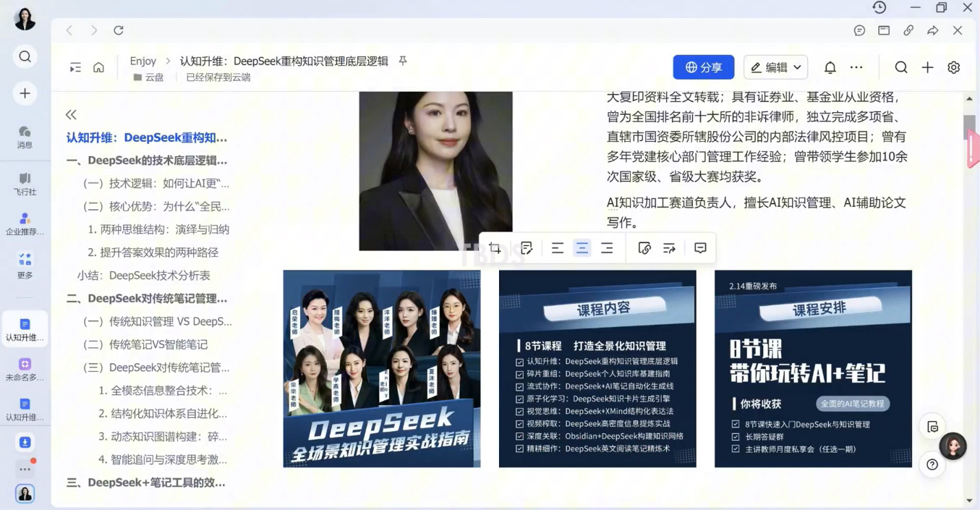Refresh the document page
This screenshot has height=510, width=980.
(119, 30)
